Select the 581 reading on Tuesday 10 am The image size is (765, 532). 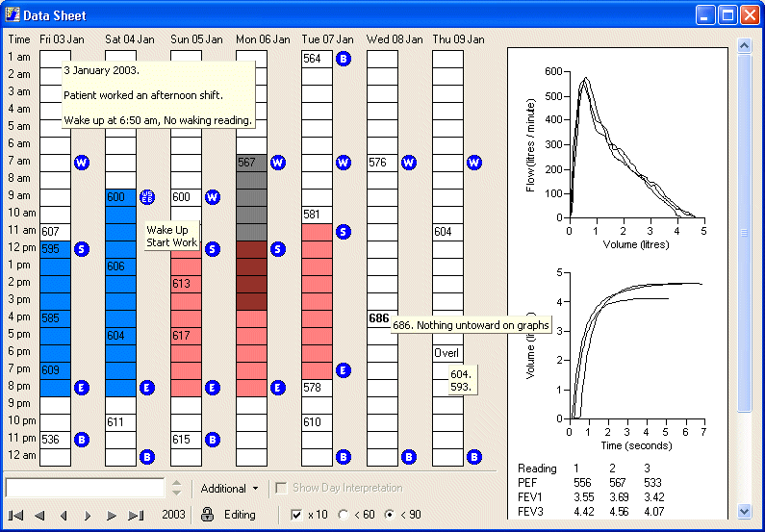pos(317,215)
